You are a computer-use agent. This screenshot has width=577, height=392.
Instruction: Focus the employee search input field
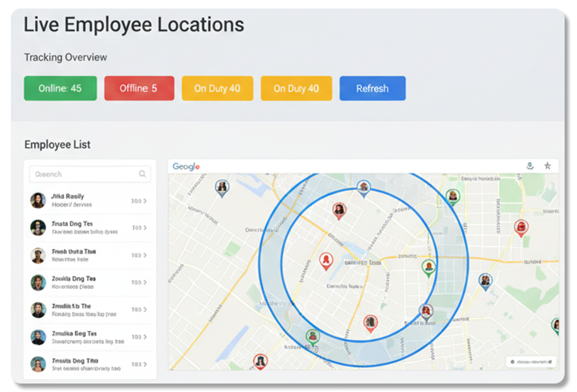coord(84,175)
